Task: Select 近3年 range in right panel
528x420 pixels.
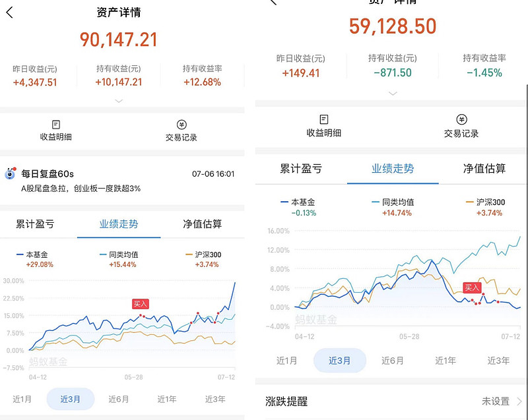Action: point(498,361)
